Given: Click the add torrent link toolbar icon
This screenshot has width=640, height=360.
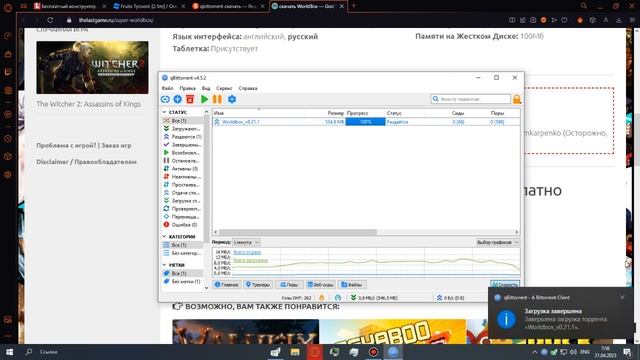Looking at the screenshot, I should [165, 99].
